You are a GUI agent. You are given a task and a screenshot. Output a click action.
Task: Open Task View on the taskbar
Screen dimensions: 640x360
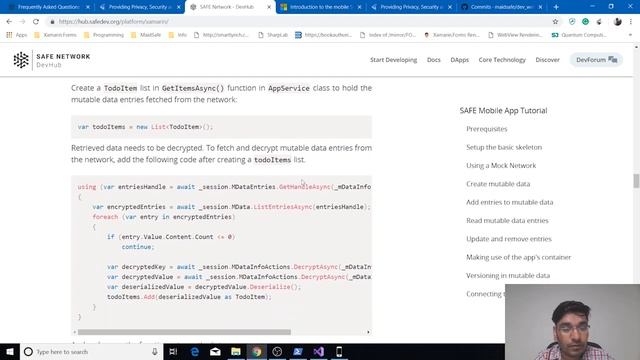pyautogui.click(x=173, y=351)
